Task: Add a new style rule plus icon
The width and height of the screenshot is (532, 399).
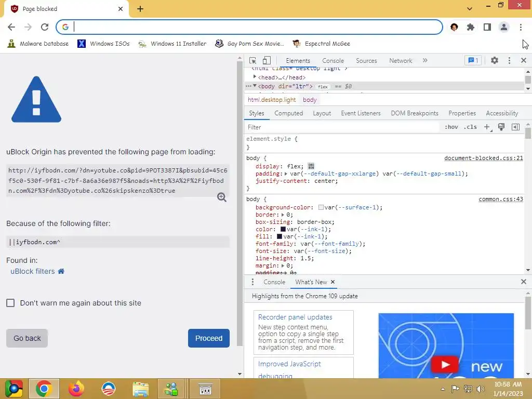Action: pos(487,127)
